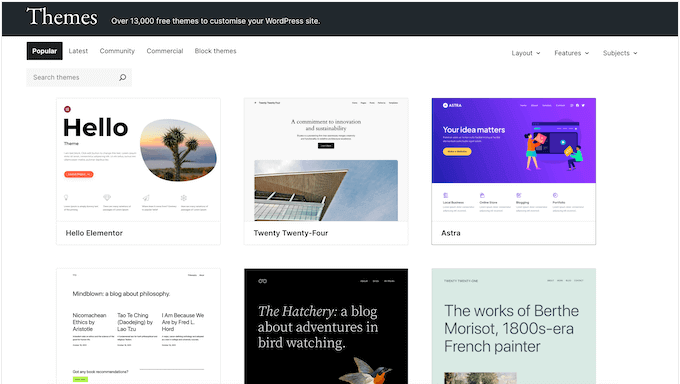
Task: Click the Astra logo in the purple preview
Action: pos(452,105)
